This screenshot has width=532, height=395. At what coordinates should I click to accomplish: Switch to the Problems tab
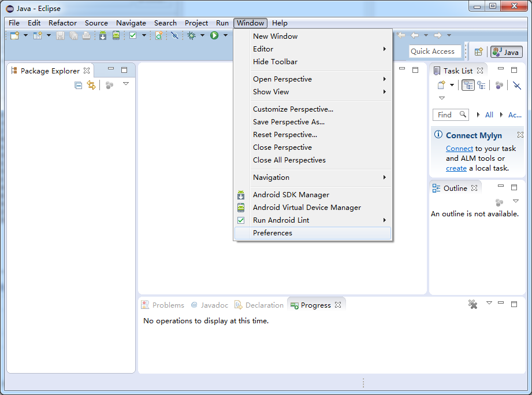(162, 305)
